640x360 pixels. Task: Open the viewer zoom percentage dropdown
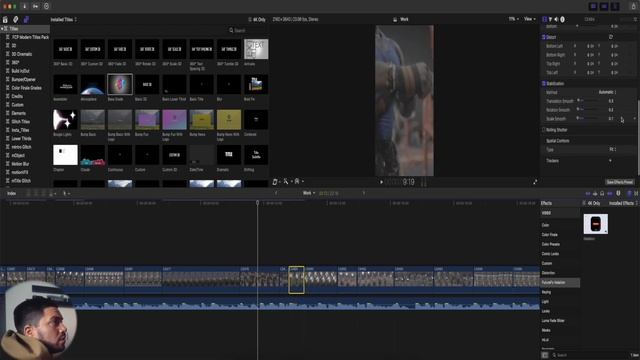[513, 19]
